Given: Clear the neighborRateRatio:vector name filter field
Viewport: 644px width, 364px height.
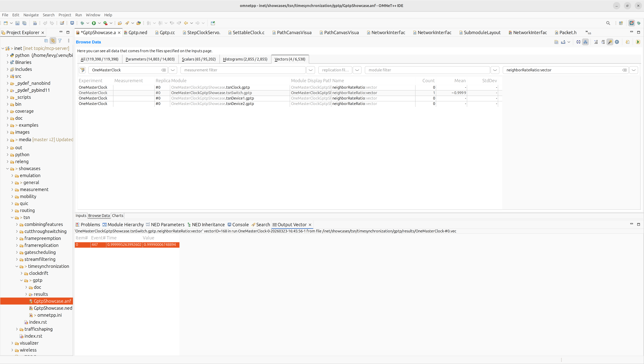Looking at the screenshot, I should pyautogui.click(x=624, y=70).
